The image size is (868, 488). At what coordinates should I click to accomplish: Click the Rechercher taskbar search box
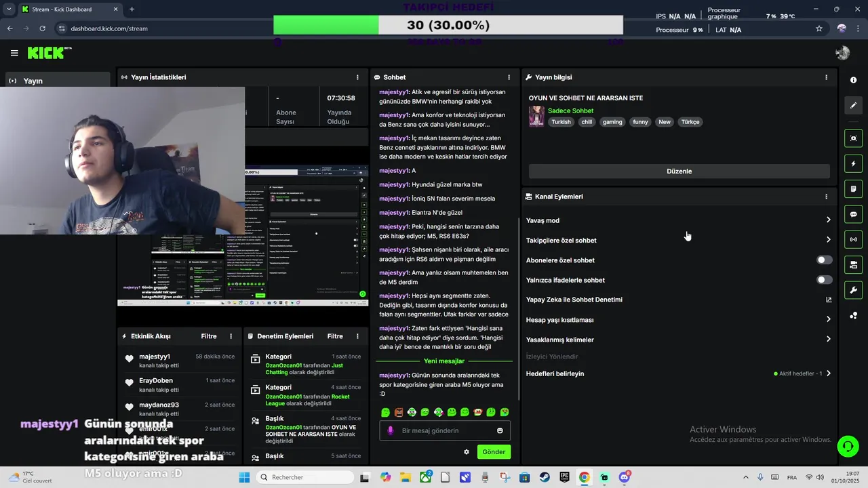click(307, 478)
